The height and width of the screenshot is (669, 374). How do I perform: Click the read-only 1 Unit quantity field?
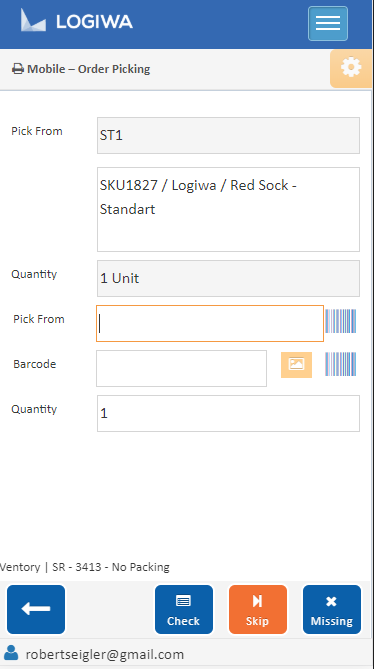coord(228,278)
